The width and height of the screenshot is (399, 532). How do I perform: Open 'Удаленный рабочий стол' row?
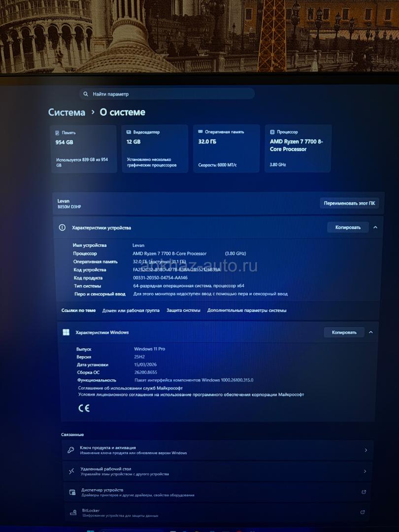[x=217, y=471]
